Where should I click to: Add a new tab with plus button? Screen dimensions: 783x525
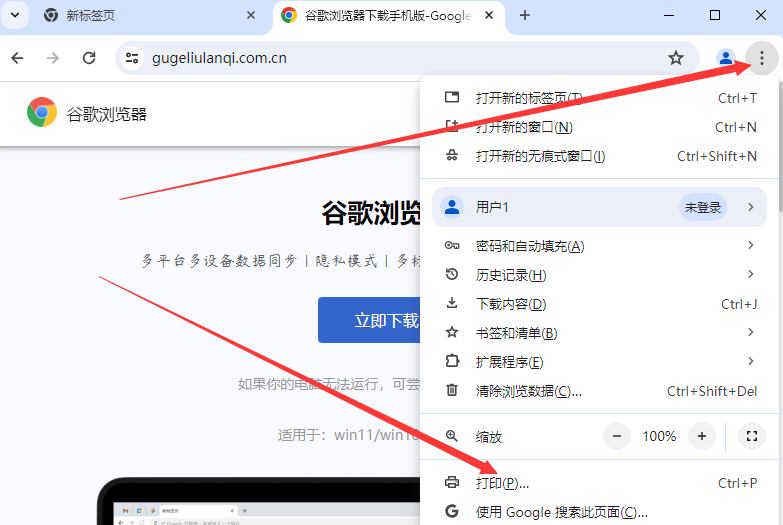[x=524, y=15]
